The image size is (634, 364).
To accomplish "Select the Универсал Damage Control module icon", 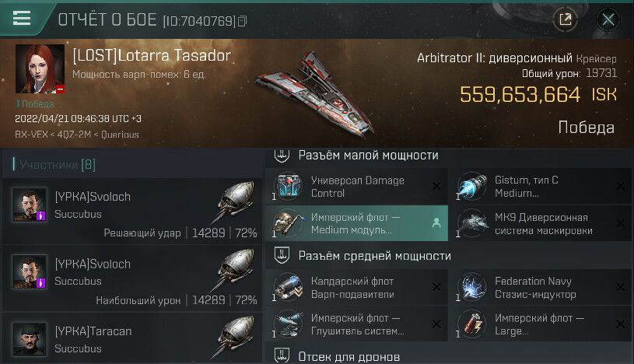I will coord(288,187).
